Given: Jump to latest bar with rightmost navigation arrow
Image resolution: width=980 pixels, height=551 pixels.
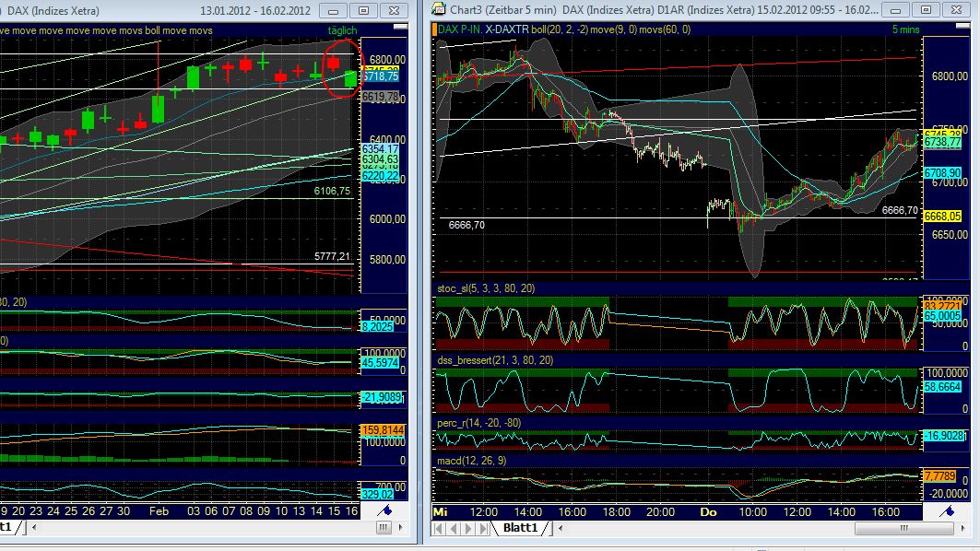Looking at the screenshot, I should [482, 527].
